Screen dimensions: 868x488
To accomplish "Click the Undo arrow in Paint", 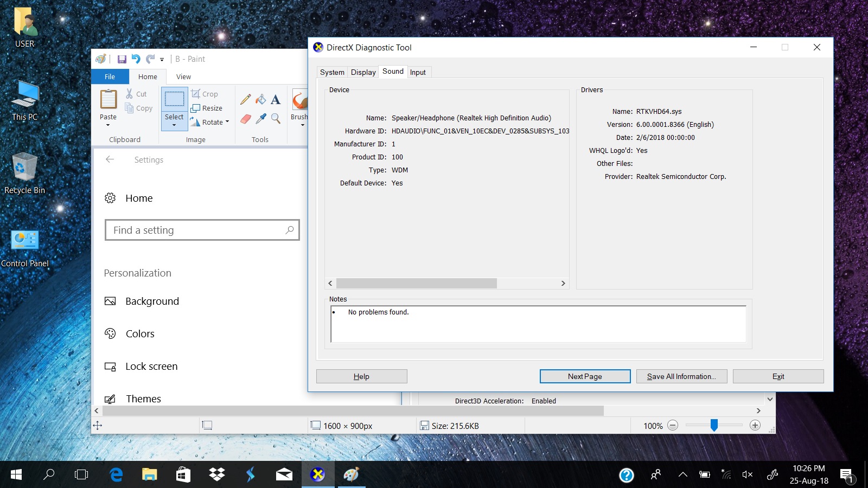I will pyautogui.click(x=136, y=59).
